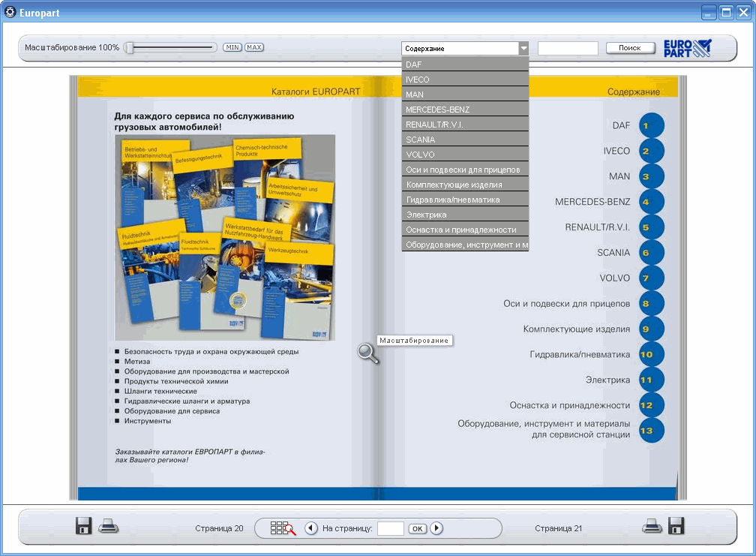Image resolution: width=756 pixels, height=556 pixels.
Task: Click the zoom slider handle
Action: [x=130, y=47]
